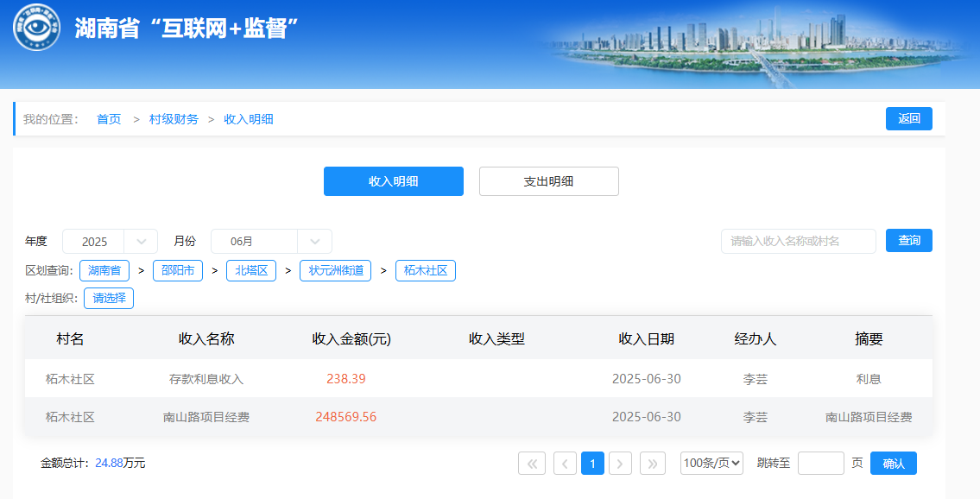
Task: Select the 状元洲街道 region tag
Action: click(336, 270)
